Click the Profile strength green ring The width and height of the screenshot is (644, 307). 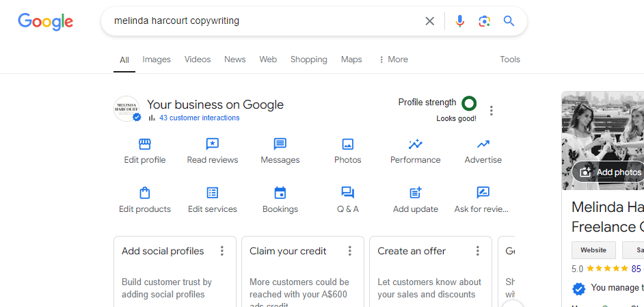[x=469, y=103]
